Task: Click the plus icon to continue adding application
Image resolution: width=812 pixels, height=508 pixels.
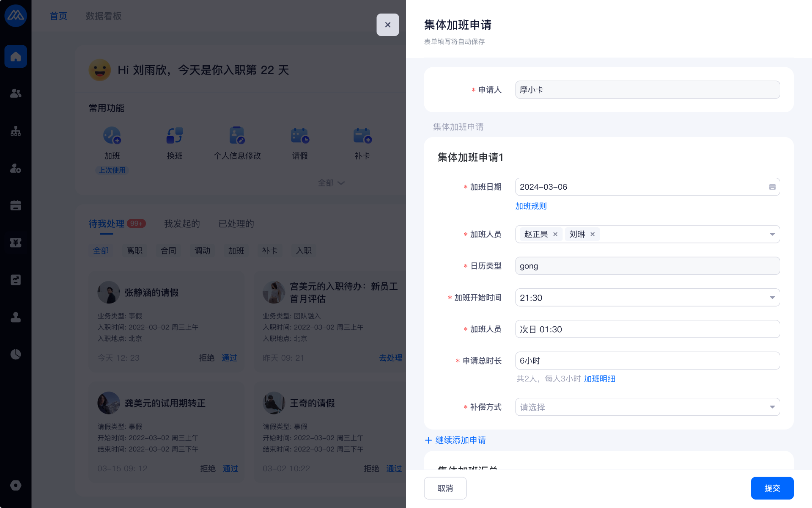Action: [428, 440]
